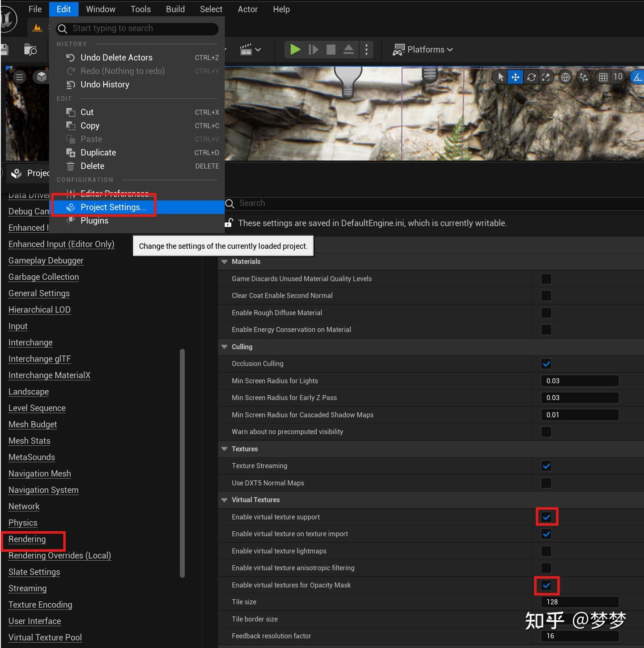Switch to the Scale tool
This screenshot has width=644, height=648.
[546, 77]
